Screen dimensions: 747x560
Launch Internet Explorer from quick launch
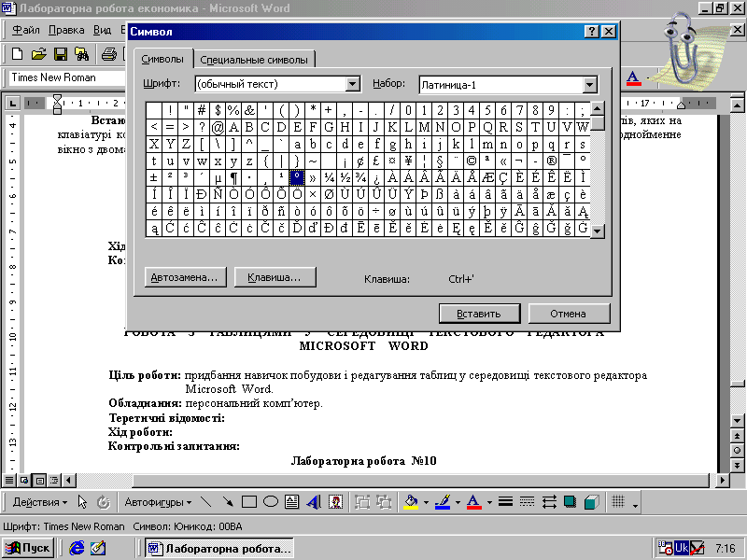click(x=77, y=548)
